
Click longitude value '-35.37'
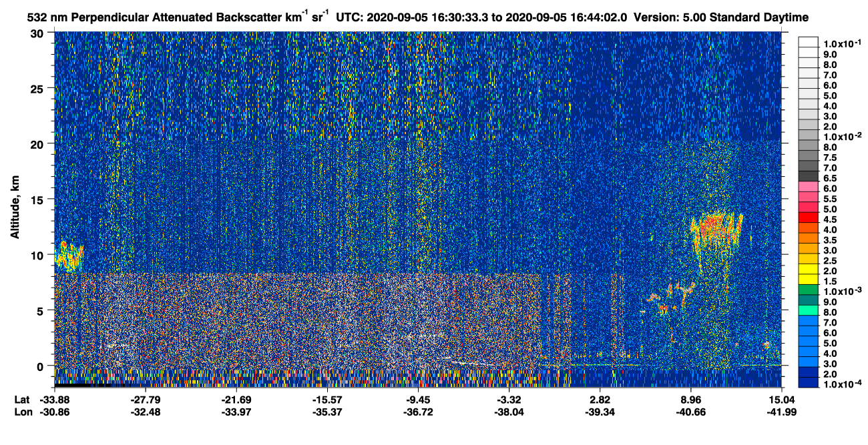coord(327,412)
